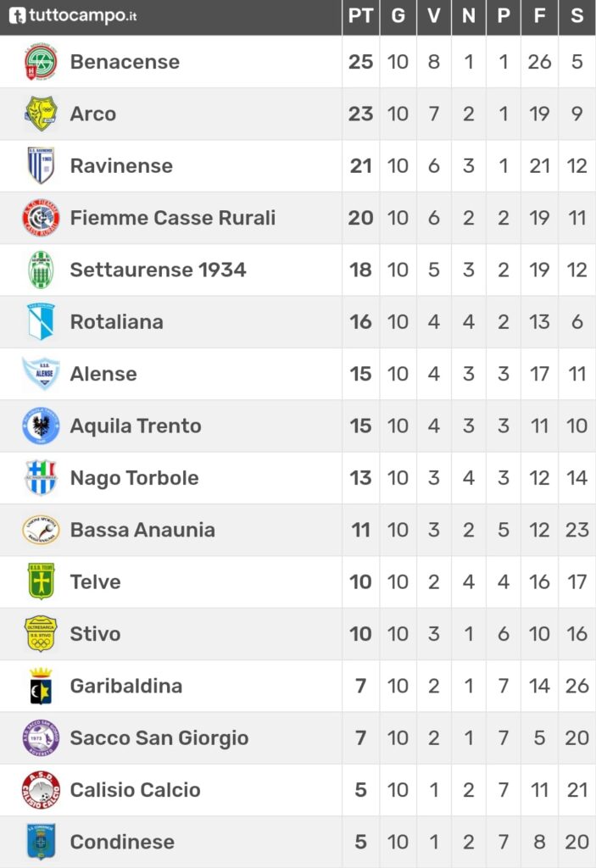
Task: Sort by the G column header
Action: pos(398,16)
